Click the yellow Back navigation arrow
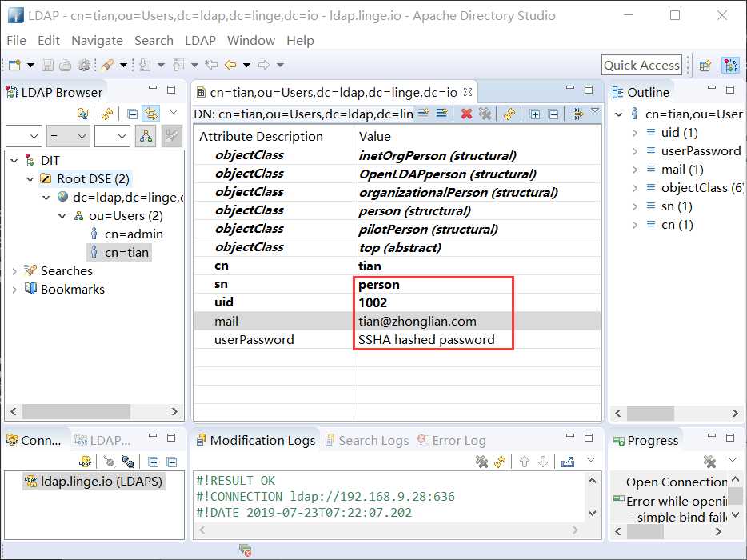Screen dimensions: 747x560 tap(230, 65)
